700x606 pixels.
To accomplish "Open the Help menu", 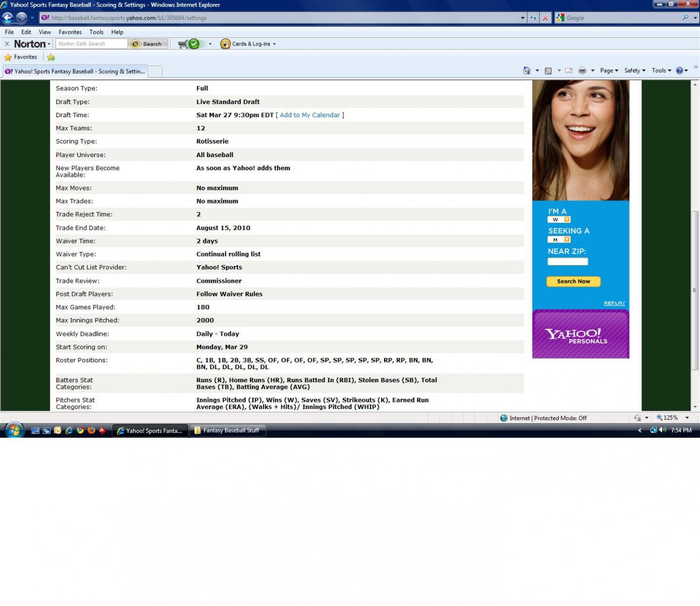I will [117, 32].
